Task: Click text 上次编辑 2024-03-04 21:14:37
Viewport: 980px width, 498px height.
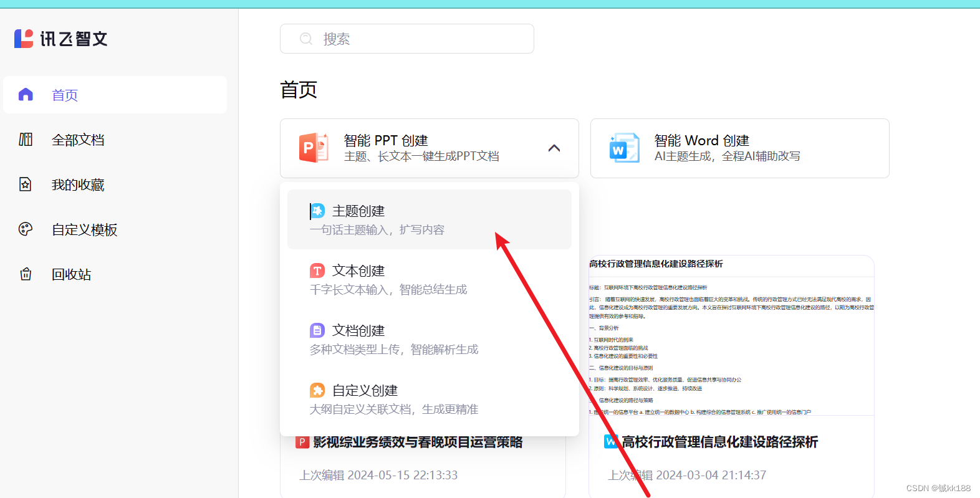Action: pos(688,475)
